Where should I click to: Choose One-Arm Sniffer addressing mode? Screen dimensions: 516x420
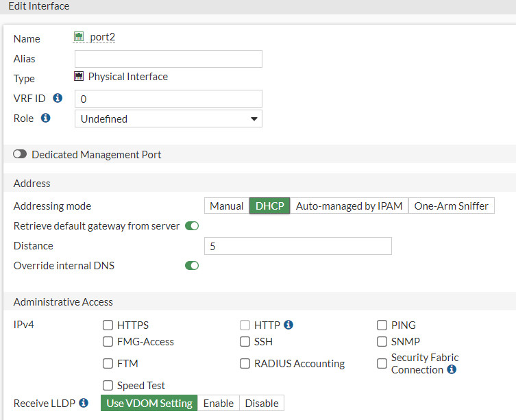coord(451,206)
